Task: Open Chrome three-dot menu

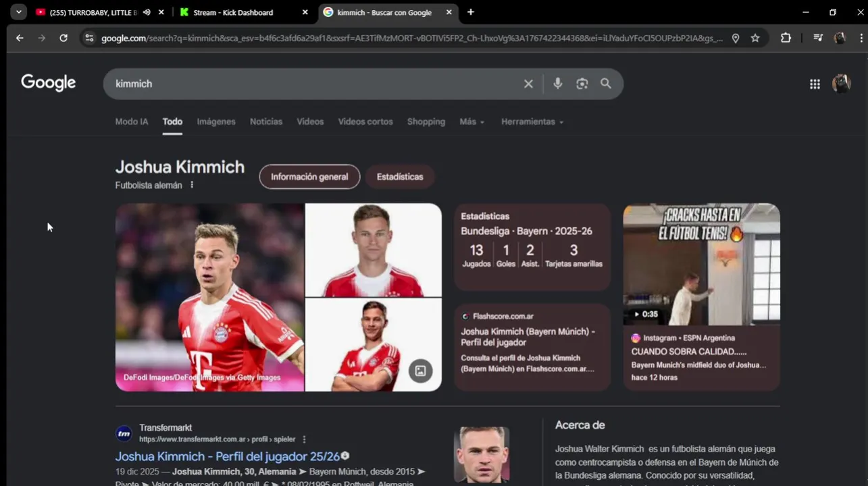Action: point(861,38)
